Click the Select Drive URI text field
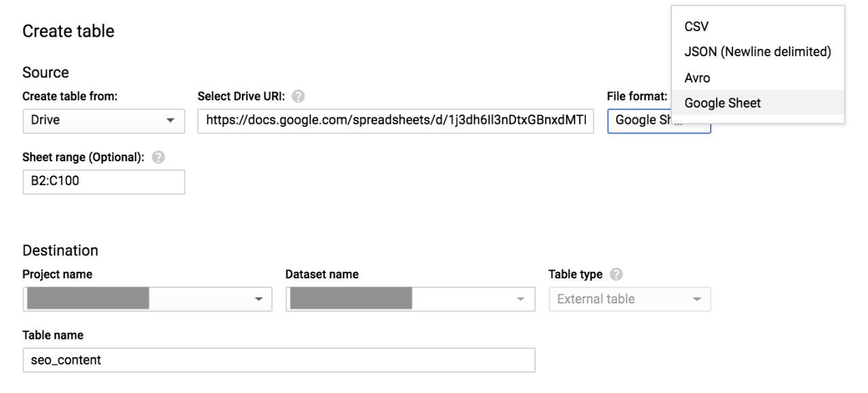 [396, 121]
